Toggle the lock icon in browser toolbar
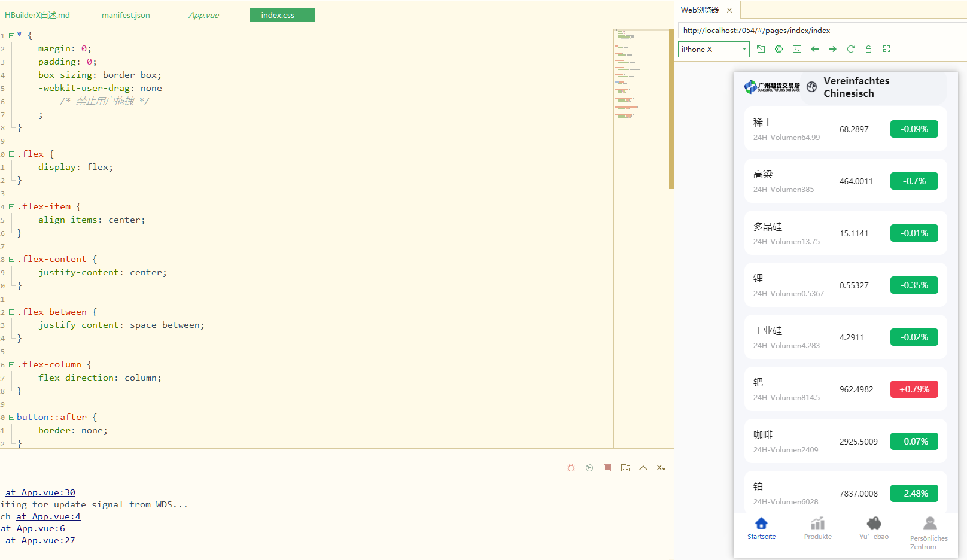The height and width of the screenshot is (560, 967). pyautogui.click(x=868, y=49)
